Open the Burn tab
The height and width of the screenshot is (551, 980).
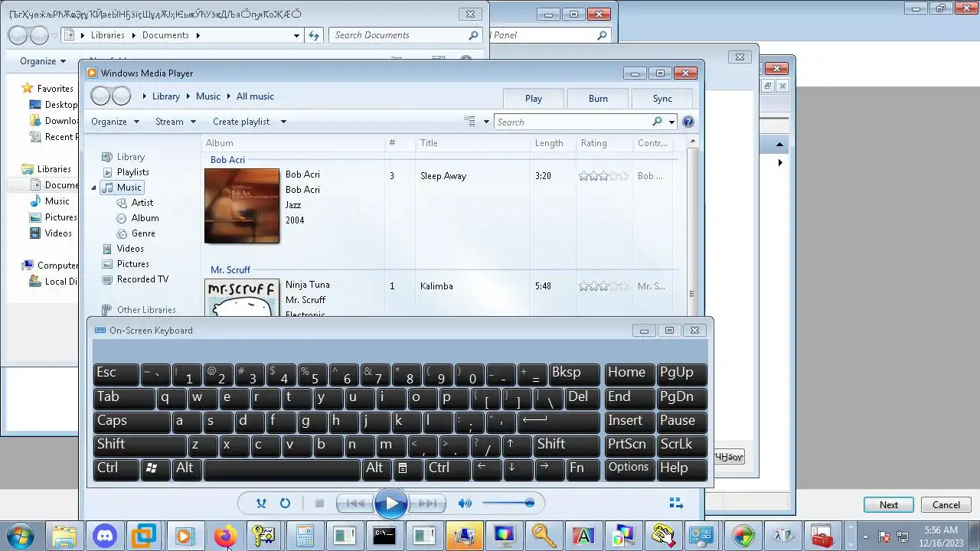click(x=598, y=98)
